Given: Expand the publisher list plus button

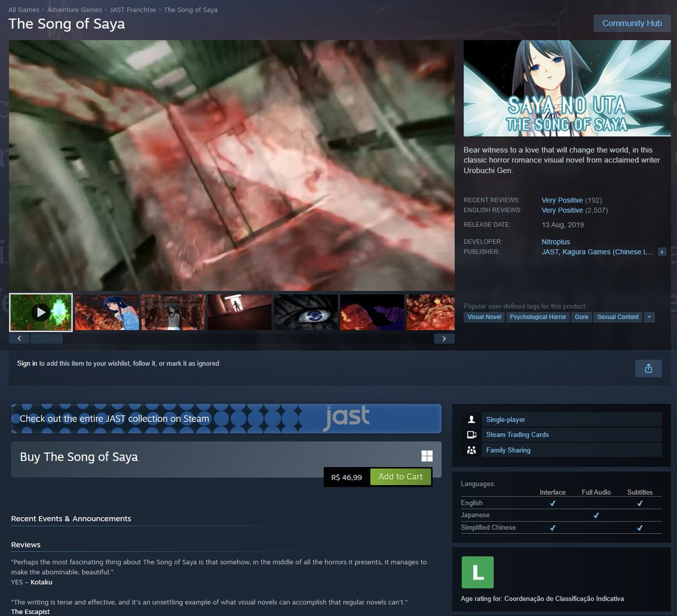Looking at the screenshot, I should pyautogui.click(x=662, y=252).
